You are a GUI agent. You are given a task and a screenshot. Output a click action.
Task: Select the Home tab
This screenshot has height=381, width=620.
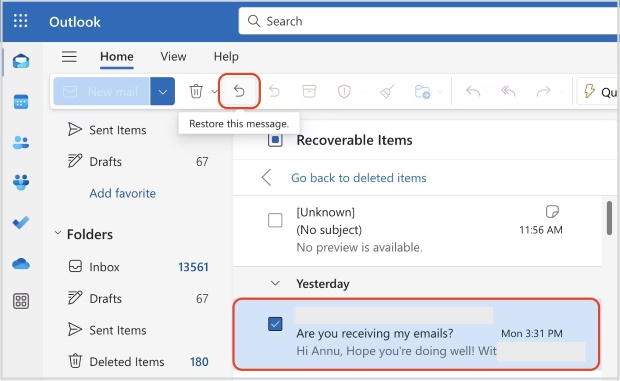[117, 57]
